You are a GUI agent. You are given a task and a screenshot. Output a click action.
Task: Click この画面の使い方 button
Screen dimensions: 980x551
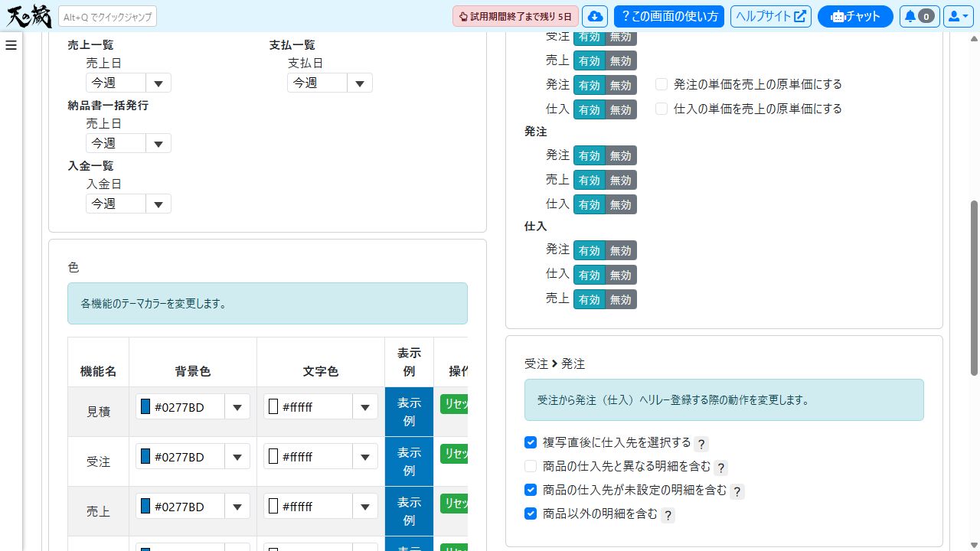(x=669, y=16)
